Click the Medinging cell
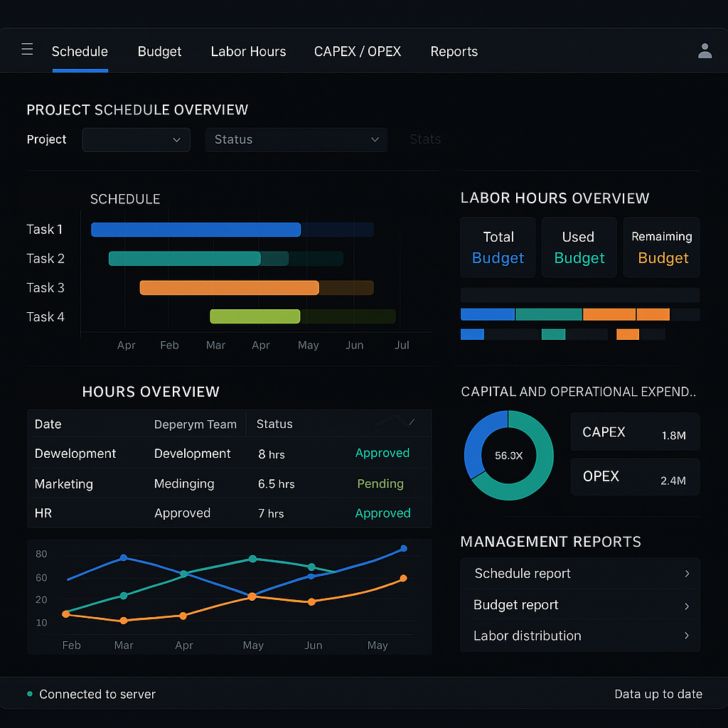Screen dimensions: 728x728 (184, 483)
